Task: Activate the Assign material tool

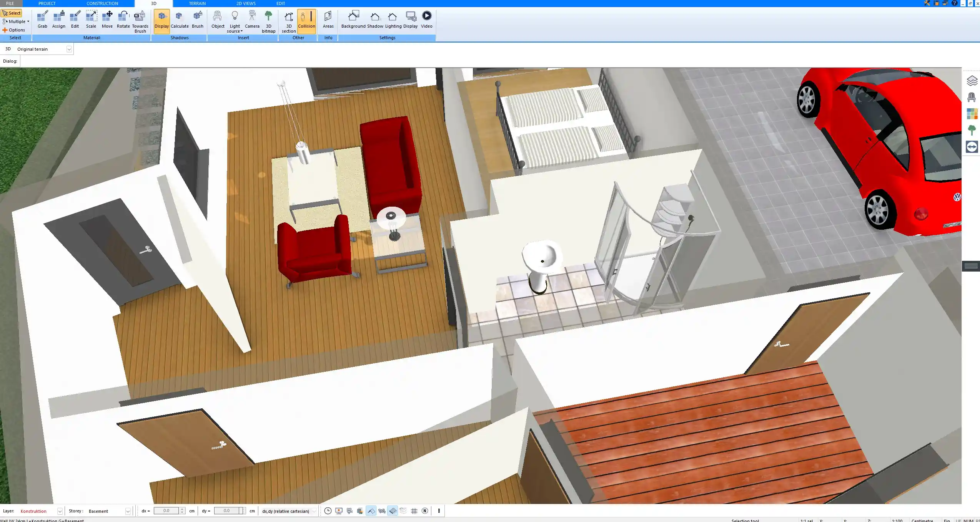Action: [x=59, y=20]
